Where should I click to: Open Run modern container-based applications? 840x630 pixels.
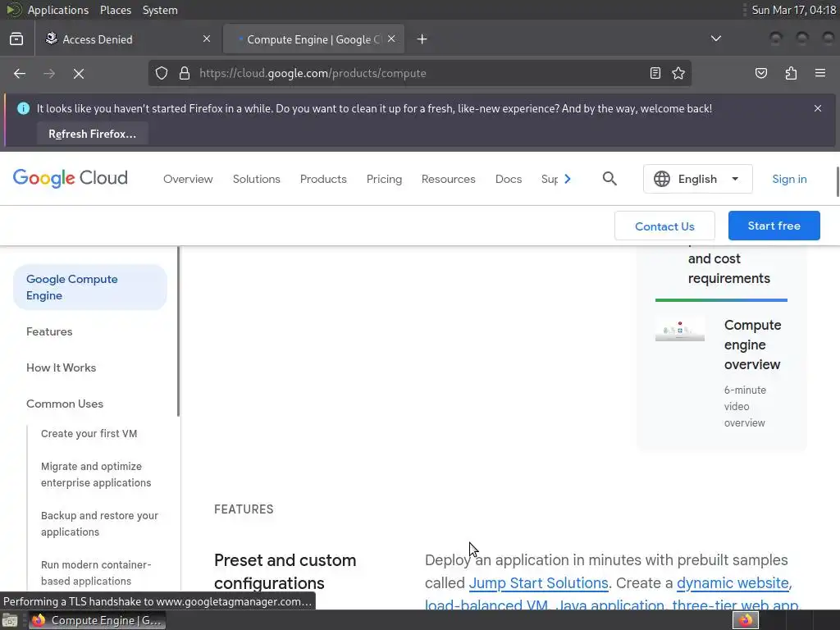(96, 573)
